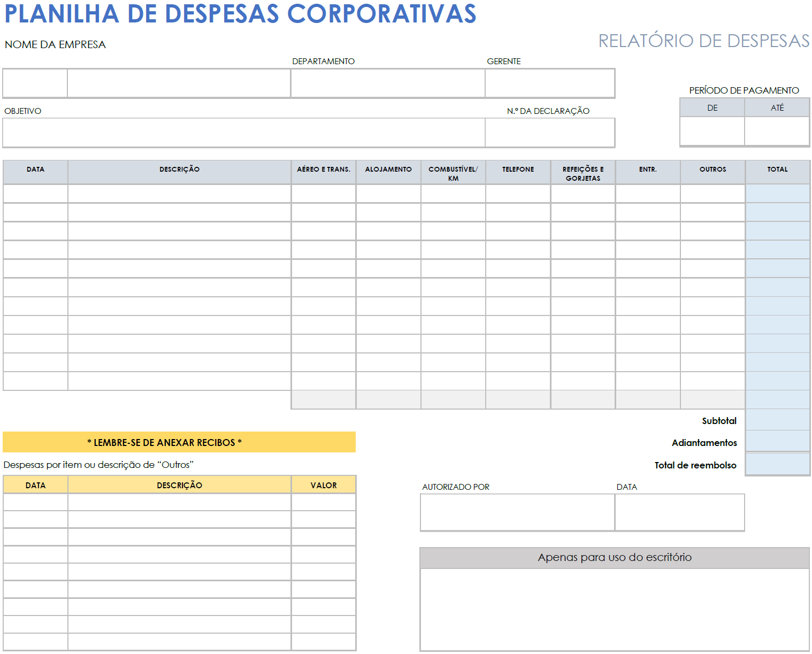
Task: Click the COMBUSTÍVEL/KM column header
Action: (453, 171)
